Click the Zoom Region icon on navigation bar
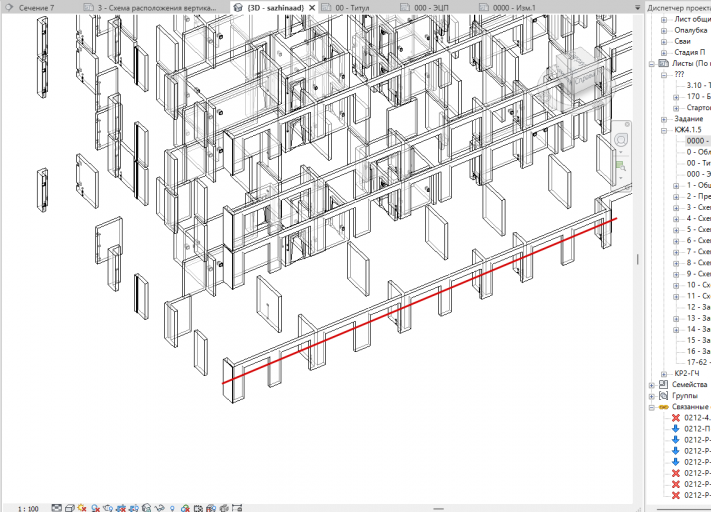The height and width of the screenshot is (512, 711). (621, 166)
